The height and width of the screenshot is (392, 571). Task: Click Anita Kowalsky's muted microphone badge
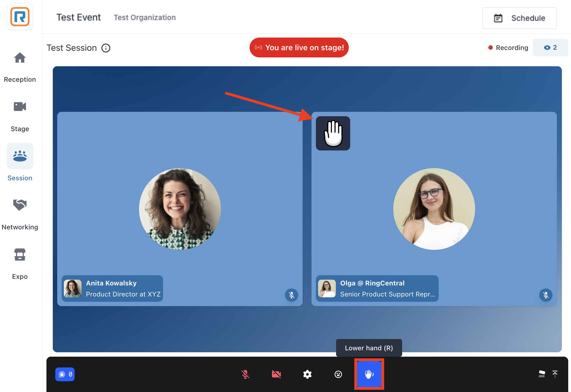pos(292,295)
